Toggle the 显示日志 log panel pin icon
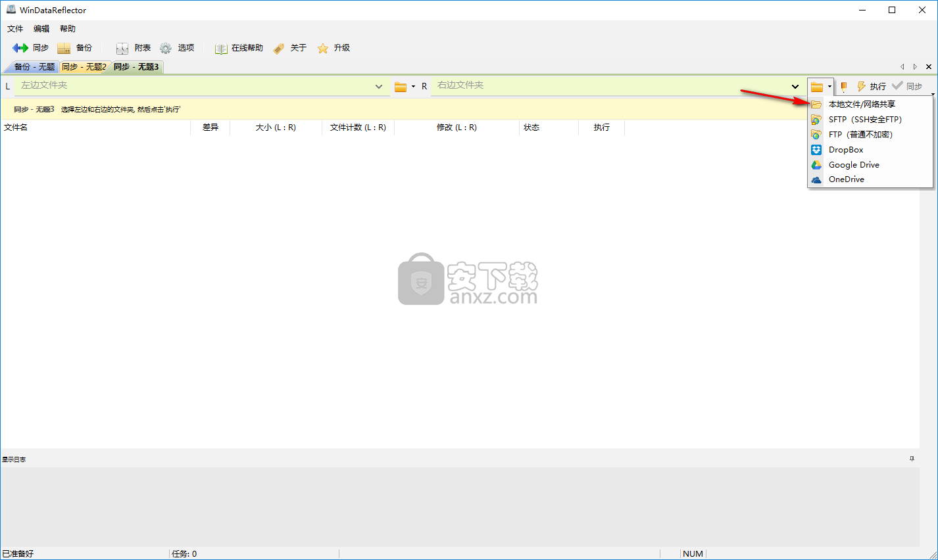 tap(912, 459)
